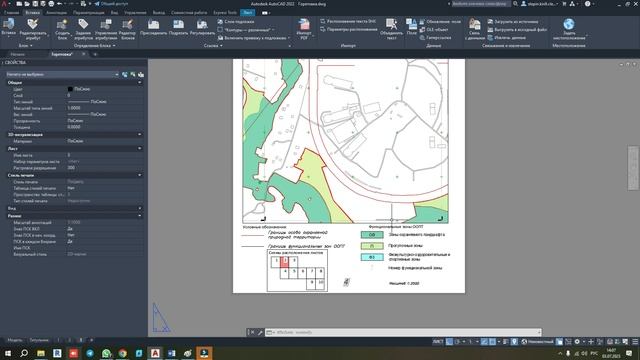Collapse the General (Общие) properties section
This screenshot has width=640, height=360.
tap(140, 82)
